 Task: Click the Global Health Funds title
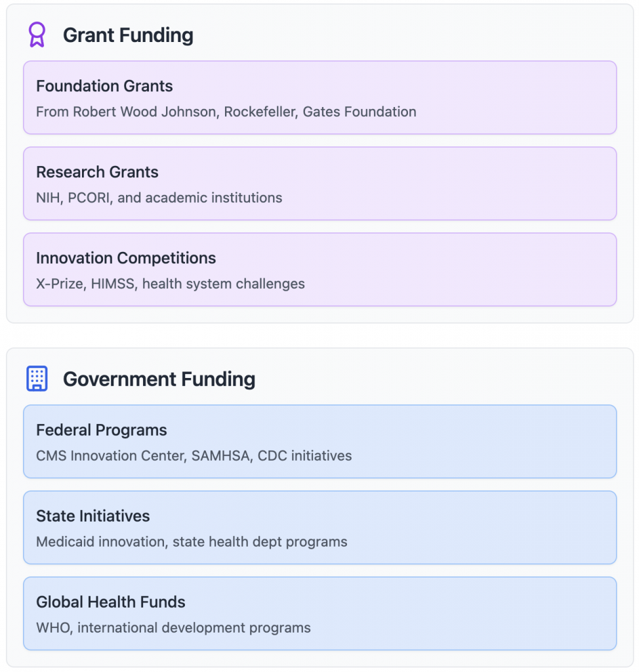[x=111, y=602]
